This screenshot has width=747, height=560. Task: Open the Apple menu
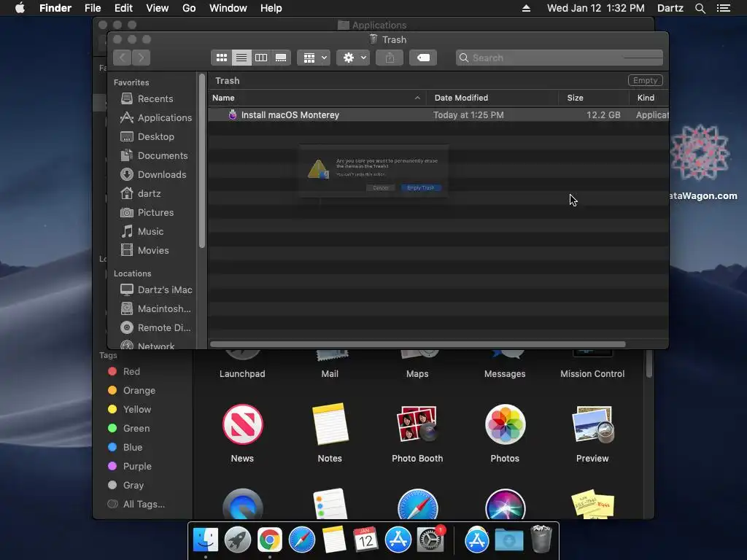[x=20, y=8]
